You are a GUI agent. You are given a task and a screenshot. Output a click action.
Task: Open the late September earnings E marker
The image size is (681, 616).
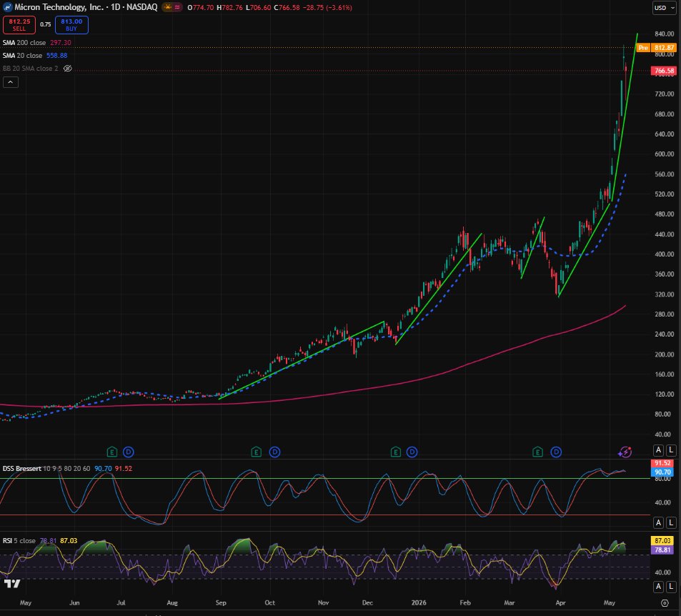pyautogui.click(x=257, y=452)
